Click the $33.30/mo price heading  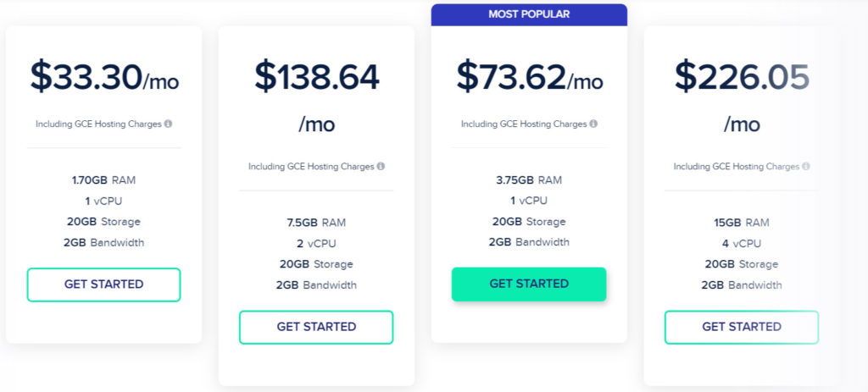104,77
